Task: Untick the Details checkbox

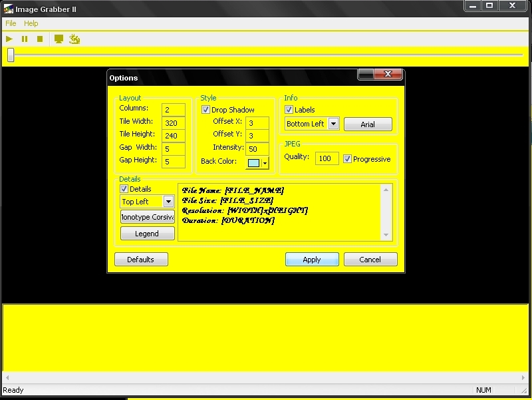Action: click(x=124, y=189)
